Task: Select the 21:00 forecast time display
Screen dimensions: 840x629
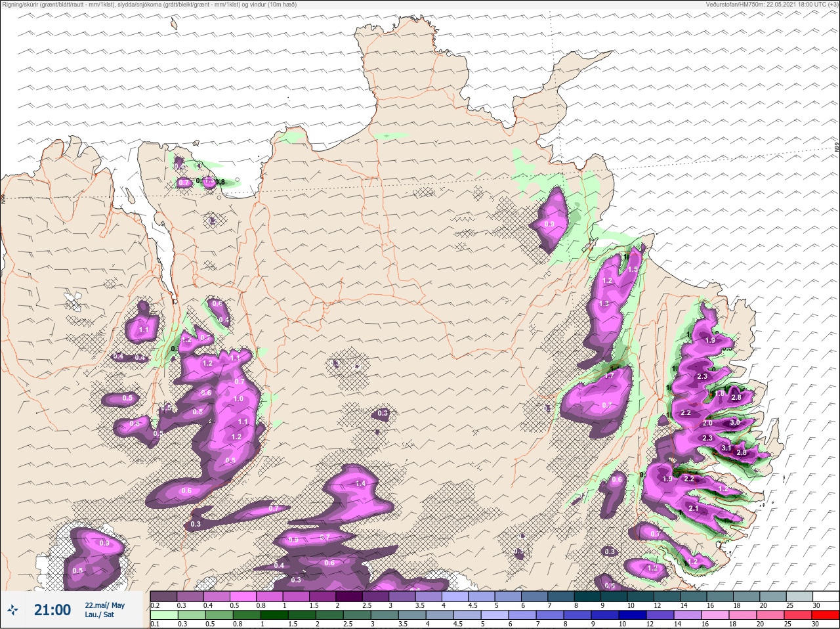Action: [52, 610]
